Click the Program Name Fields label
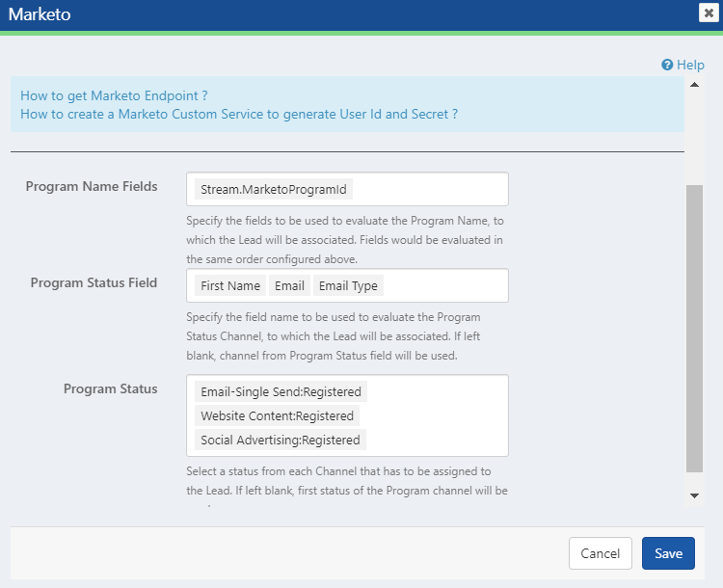Viewport: 723px width, 588px height. (x=92, y=186)
